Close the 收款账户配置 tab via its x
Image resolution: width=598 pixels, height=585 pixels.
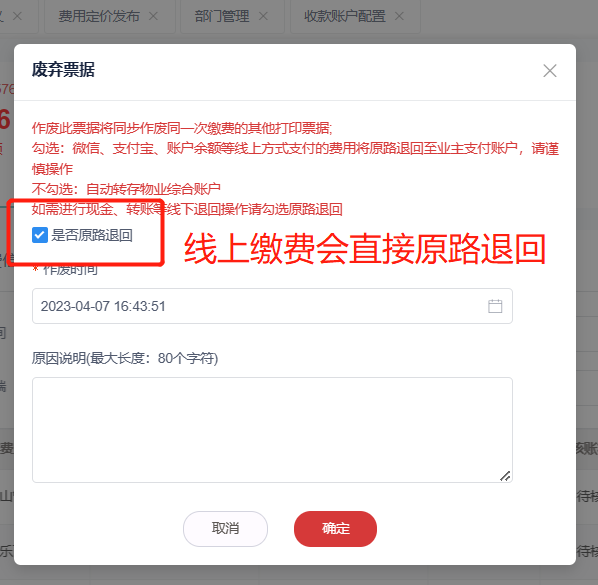[x=399, y=16]
